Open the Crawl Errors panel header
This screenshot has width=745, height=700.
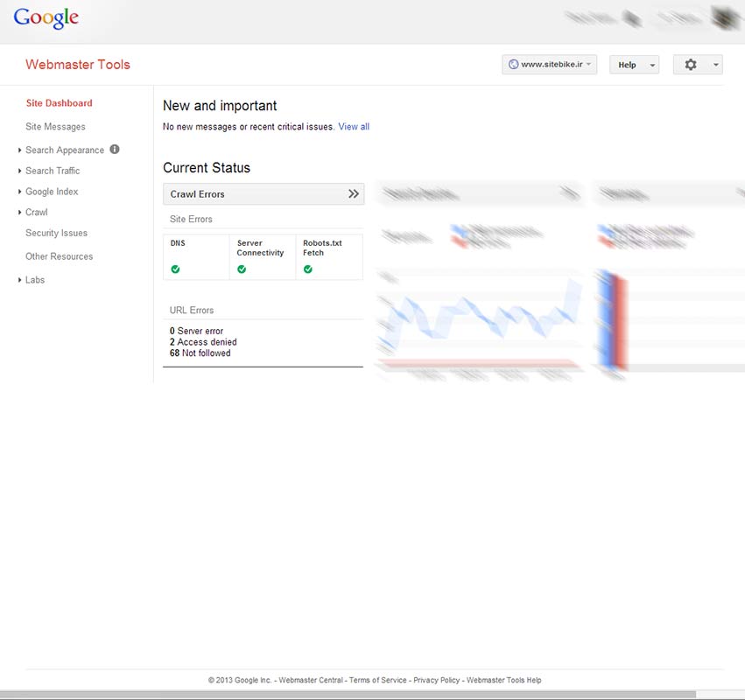(264, 193)
